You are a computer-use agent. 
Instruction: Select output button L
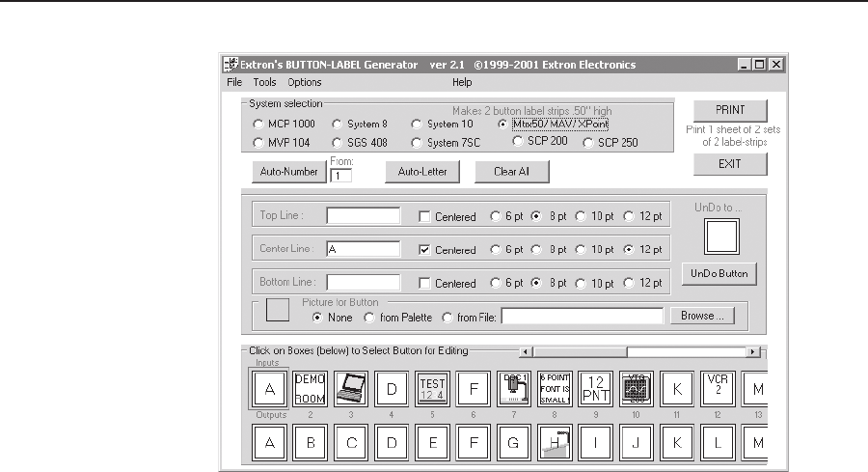pos(718,443)
